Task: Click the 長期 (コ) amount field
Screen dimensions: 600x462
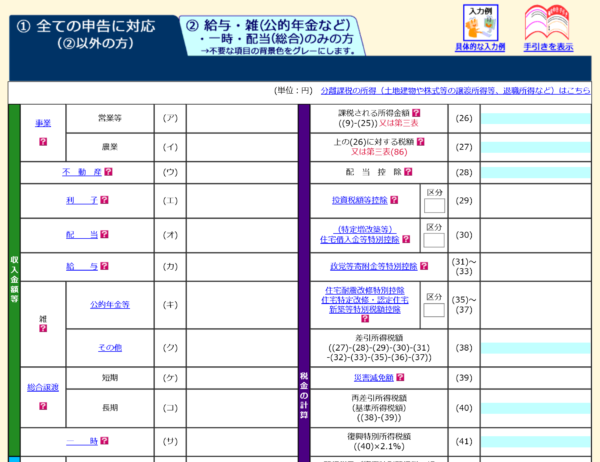Action: pyautogui.click(x=242, y=408)
